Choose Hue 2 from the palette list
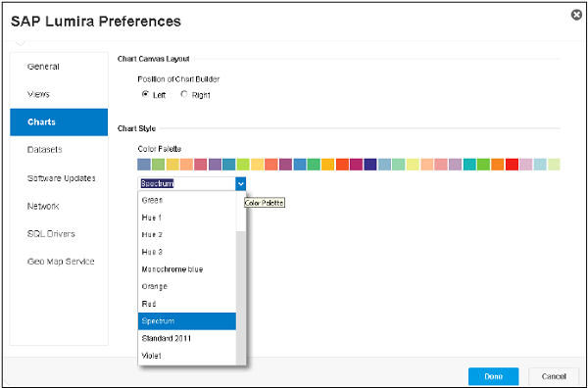 point(187,235)
